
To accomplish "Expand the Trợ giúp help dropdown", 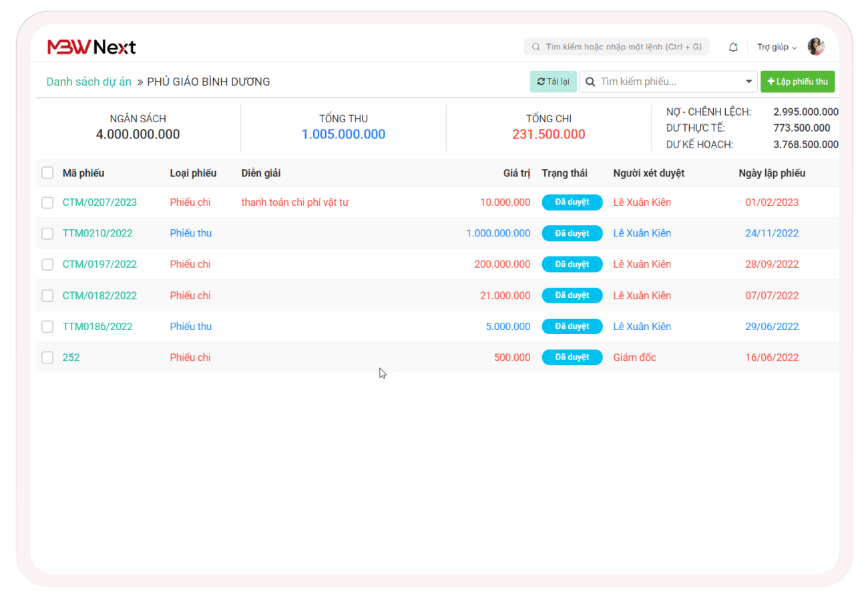I will point(777,47).
